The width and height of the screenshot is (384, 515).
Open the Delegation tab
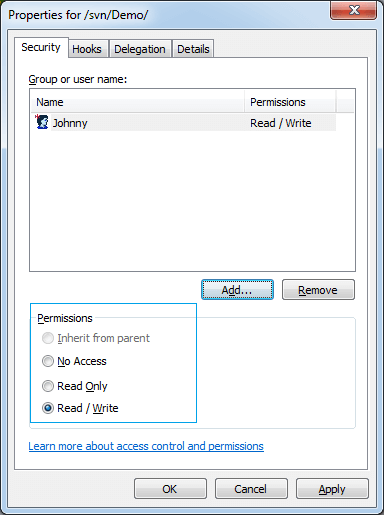[140, 49]
